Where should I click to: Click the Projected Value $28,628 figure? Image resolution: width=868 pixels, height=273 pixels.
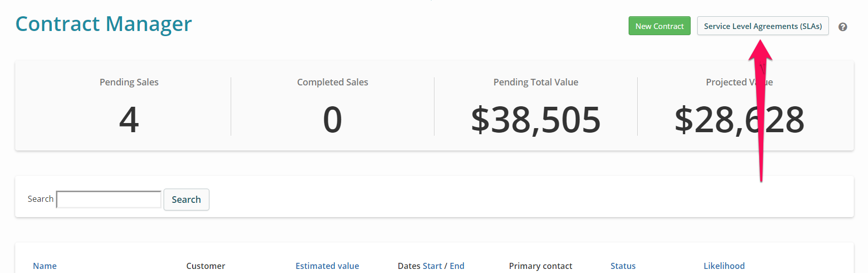click(x=739, y=120)
